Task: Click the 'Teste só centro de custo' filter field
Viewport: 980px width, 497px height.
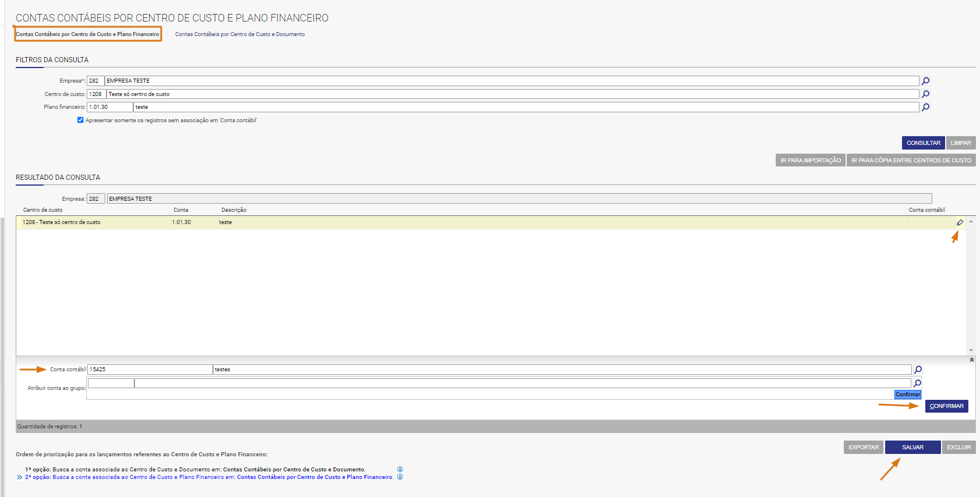Action: click(513, 94)
